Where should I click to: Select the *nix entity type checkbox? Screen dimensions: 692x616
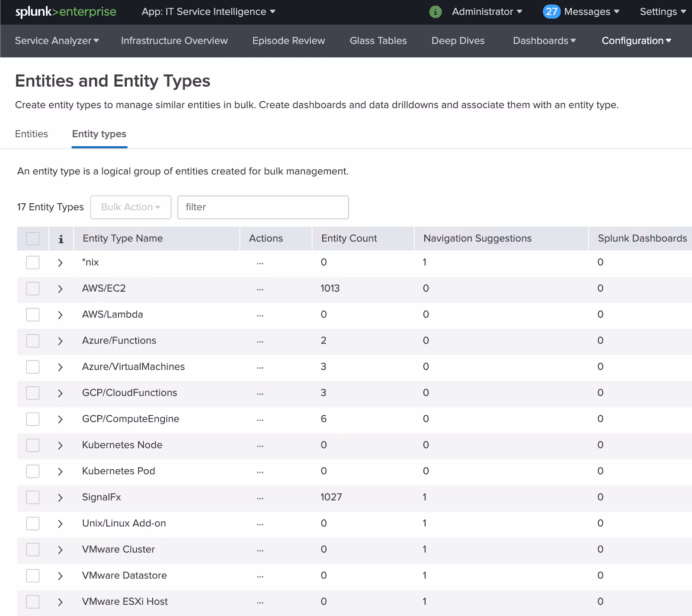point(33,263)
